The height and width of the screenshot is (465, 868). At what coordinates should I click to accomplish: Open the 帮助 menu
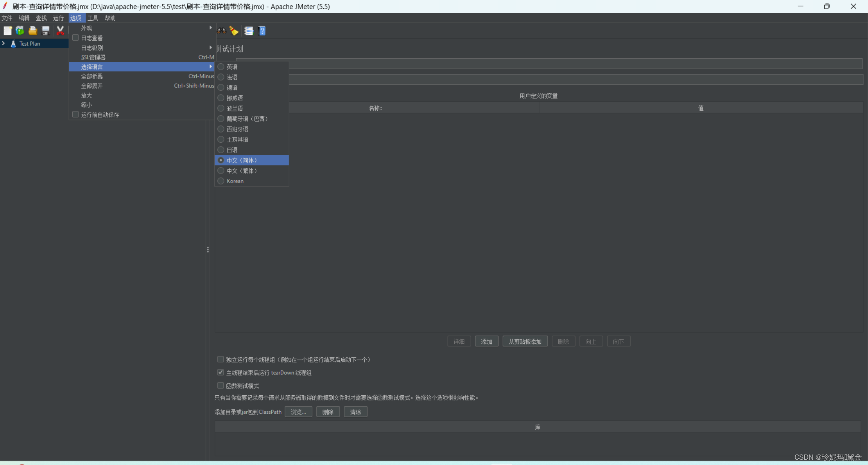point(110,18)
